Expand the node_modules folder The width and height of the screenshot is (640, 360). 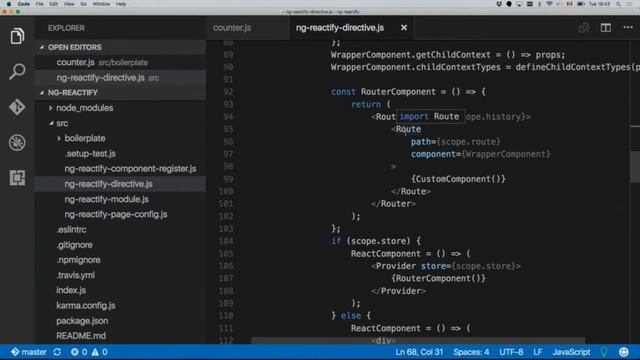[x=85, y=108]
